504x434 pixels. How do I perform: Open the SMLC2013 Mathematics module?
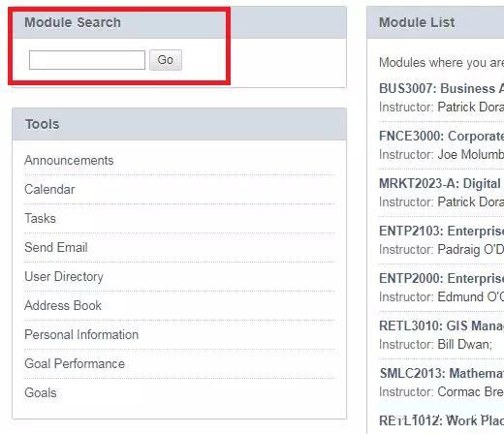pyautogui.click(x=441, y=373)
